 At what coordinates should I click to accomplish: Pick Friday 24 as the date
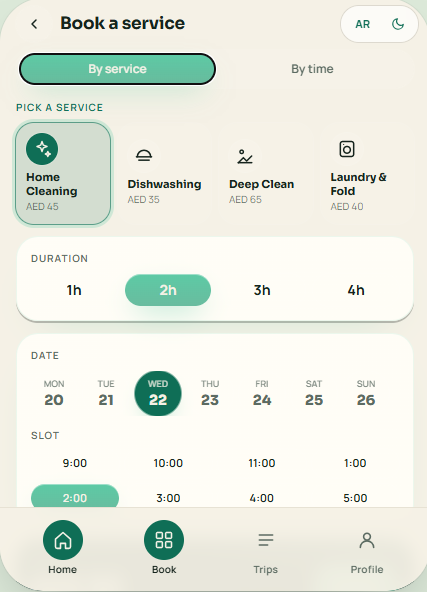pos(262,394)
